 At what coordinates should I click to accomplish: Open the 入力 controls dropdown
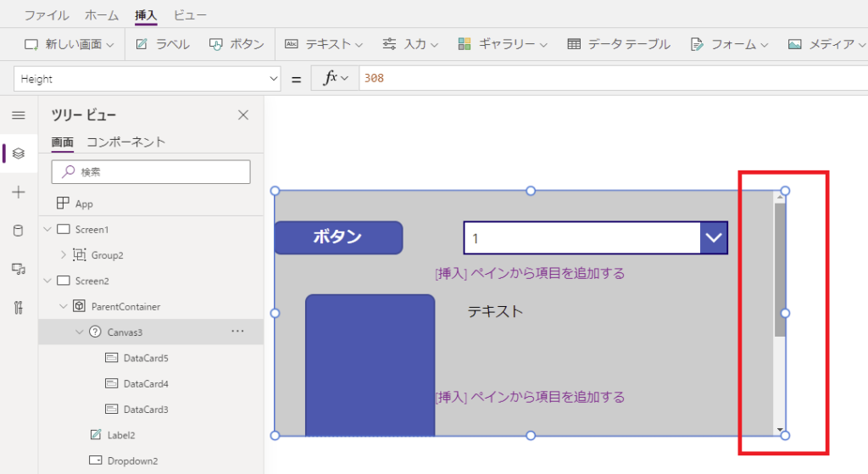tap(410, 44)
